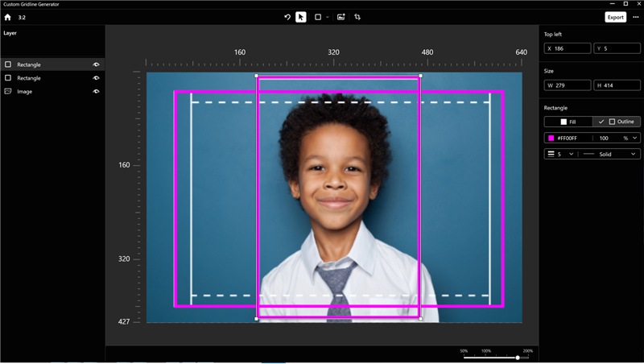Click the add image icon
Screen dimensions: 644x364
coord(341,17)
